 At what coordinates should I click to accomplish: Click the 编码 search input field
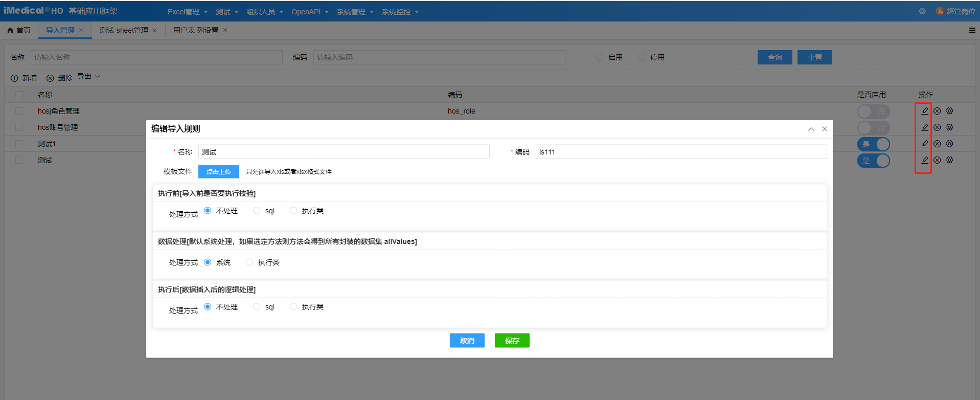[439, 57]
